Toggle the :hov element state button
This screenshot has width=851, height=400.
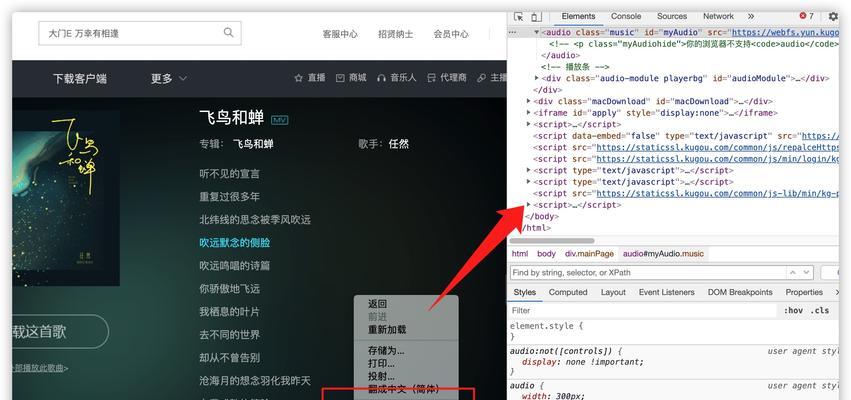[x=793, y=310]
